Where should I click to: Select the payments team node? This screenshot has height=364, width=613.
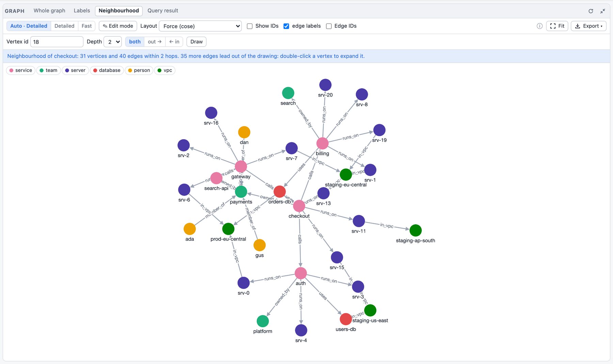[241, 192]
